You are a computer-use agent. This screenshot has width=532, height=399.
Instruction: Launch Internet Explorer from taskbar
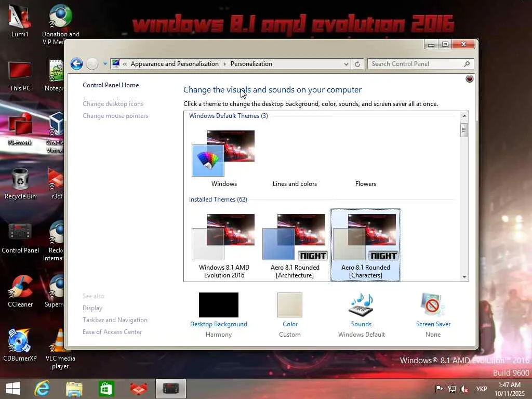coord(42,389)
